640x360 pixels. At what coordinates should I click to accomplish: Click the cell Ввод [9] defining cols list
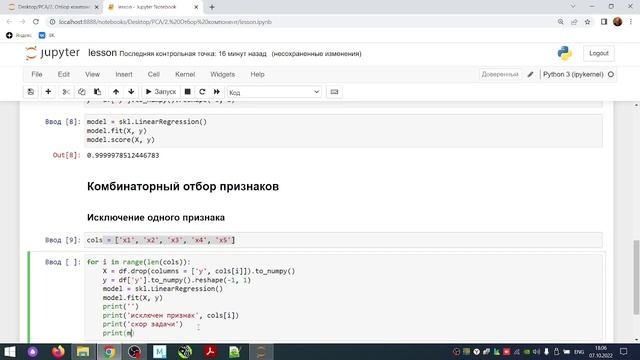(343, 240)
